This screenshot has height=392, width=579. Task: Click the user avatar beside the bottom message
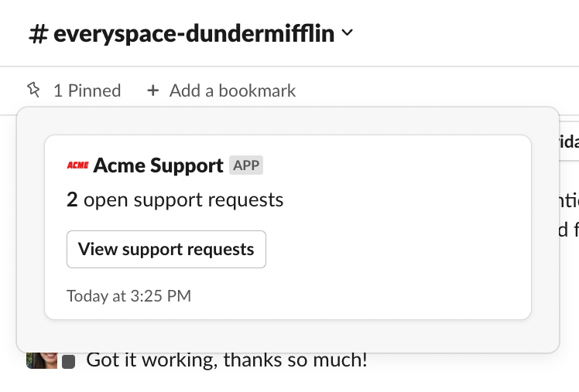coord(40,360)
